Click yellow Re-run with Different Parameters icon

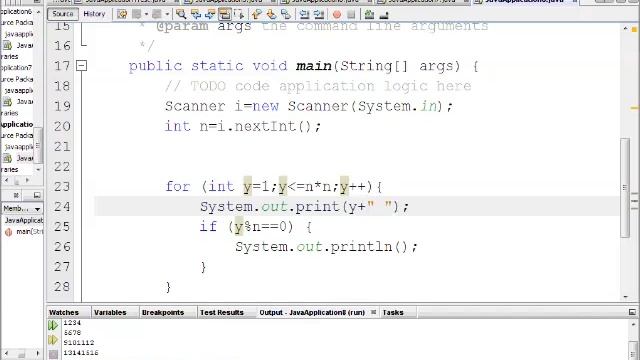click(53, 340)
